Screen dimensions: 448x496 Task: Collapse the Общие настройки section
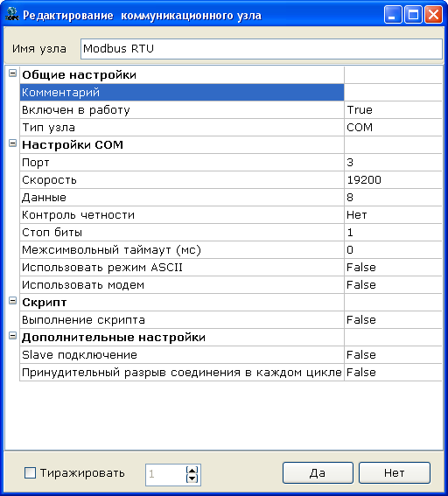(x=12, y=73)
